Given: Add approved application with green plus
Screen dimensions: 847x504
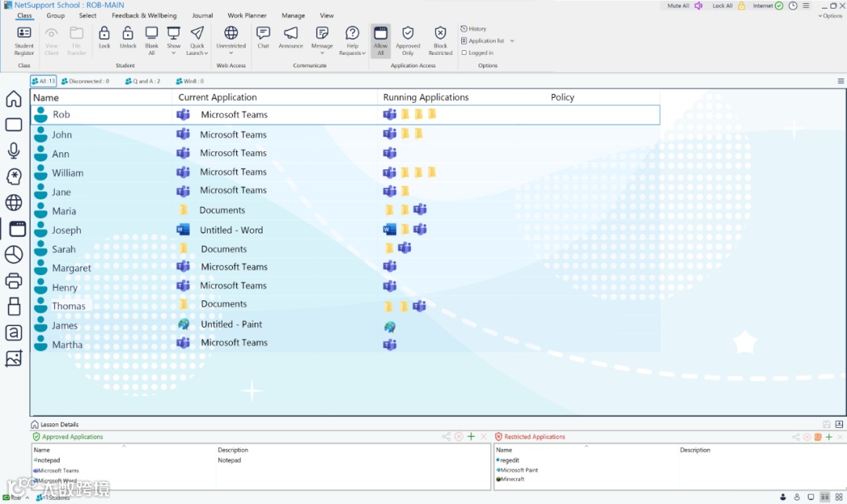Looking at the screenshot, I should pos(471,437).
